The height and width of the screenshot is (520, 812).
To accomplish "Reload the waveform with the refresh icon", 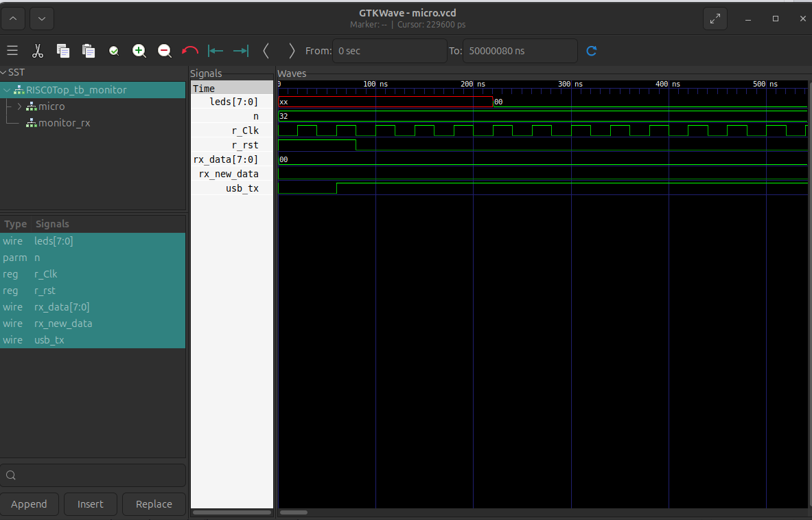I will pyautogui.click(x=591, y=50).
